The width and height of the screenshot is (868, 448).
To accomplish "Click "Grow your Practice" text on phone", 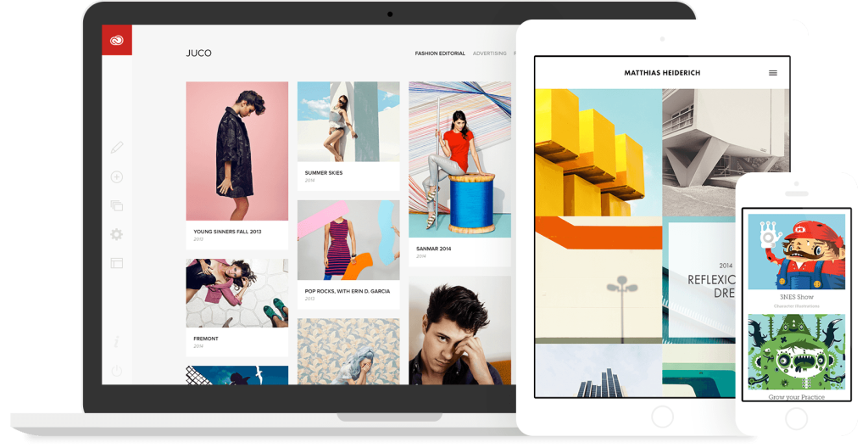I will [797, 397].
